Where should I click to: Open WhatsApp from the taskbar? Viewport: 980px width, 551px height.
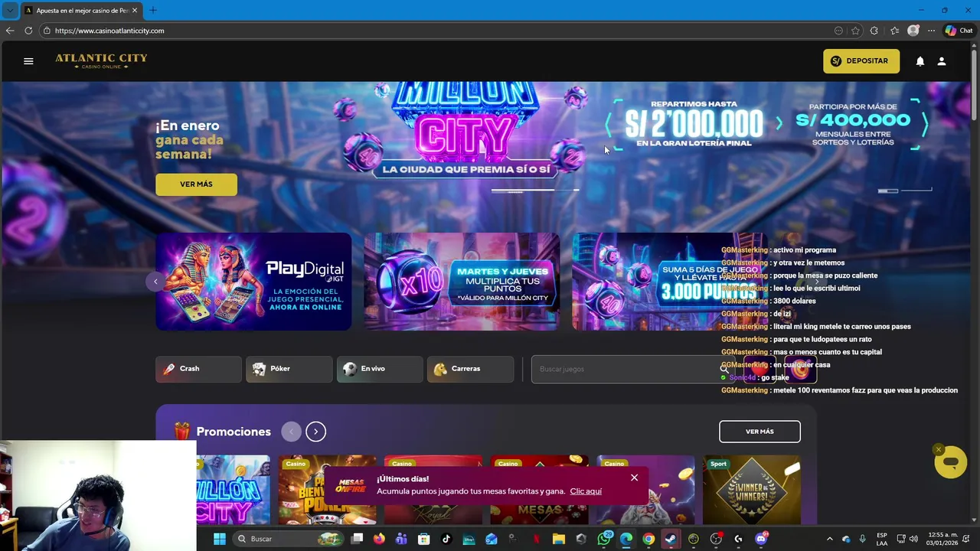[604, 539]
